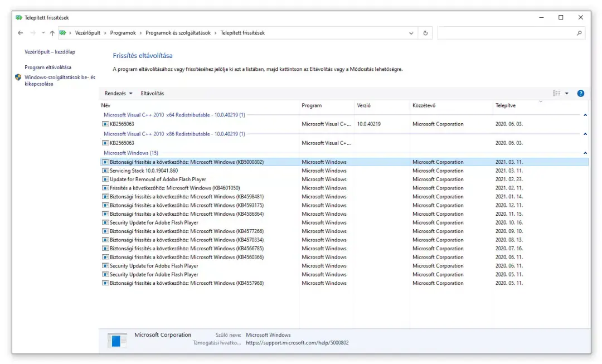Viewport: 602px width, 364px height.
Task: Click the search magnifier icon
Action: coord(579,33)
